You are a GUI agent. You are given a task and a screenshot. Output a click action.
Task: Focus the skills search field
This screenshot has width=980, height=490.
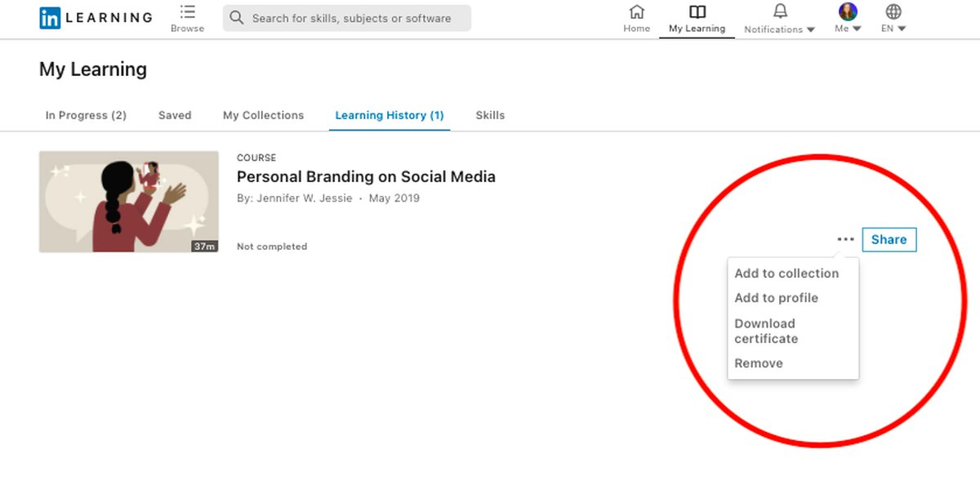click(x=347, y=18)
